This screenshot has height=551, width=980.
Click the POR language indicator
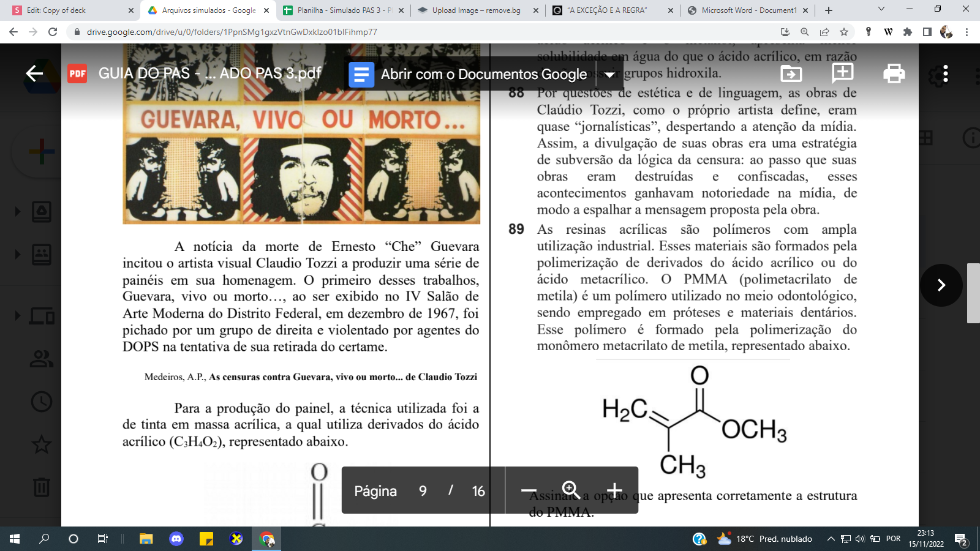(x=894, y=539)
